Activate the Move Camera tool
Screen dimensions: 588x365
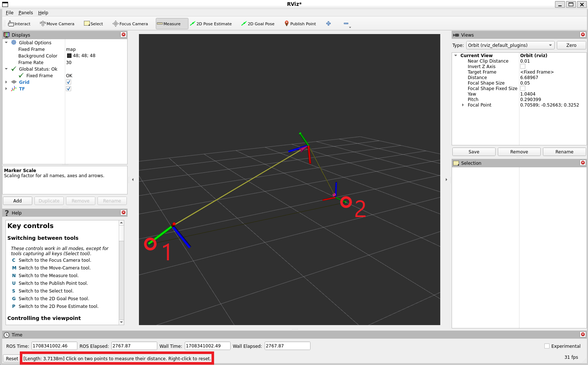tap(57, 24)
